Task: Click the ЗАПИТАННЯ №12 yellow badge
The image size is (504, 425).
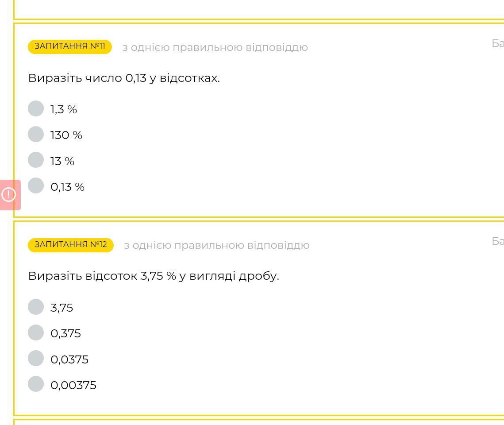Action: coord(71,244)
